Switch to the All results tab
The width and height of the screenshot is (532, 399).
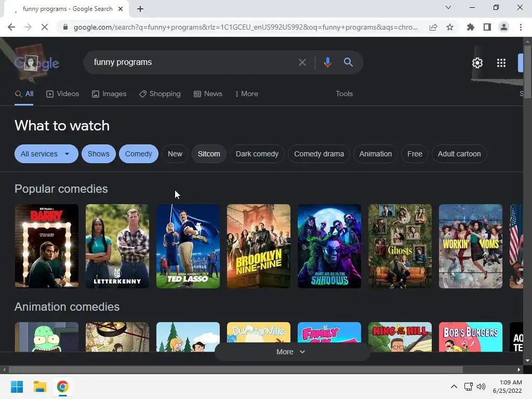[24, 94]
